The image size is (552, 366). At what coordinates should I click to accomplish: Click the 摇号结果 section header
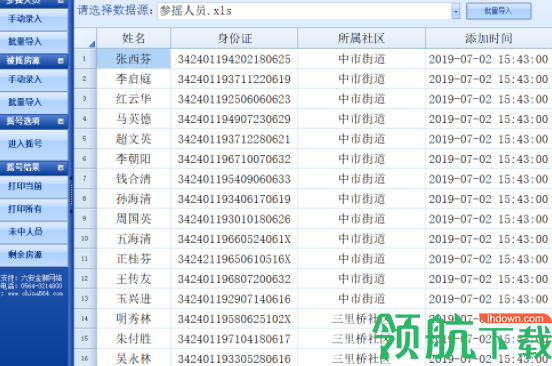[x=34, y=168]
